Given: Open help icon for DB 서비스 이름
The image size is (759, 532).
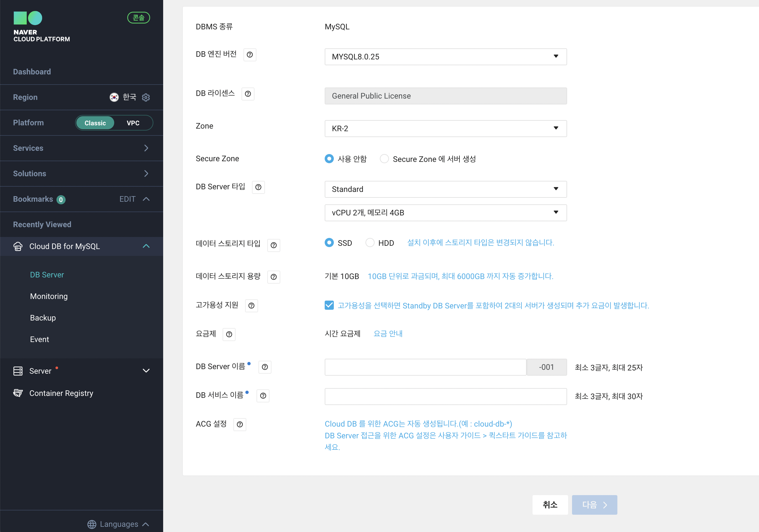Looking at the screenshot, I should (263, 396).
